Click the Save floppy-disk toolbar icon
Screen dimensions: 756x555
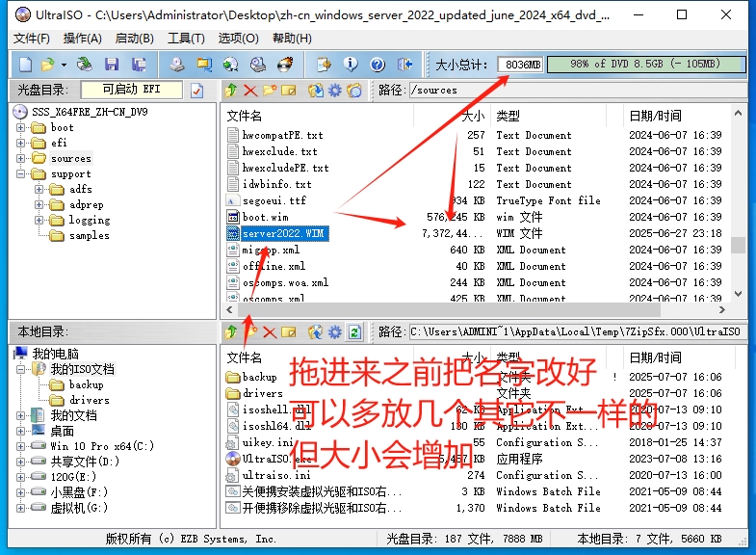pyautogui.click(x=112, y=65)
